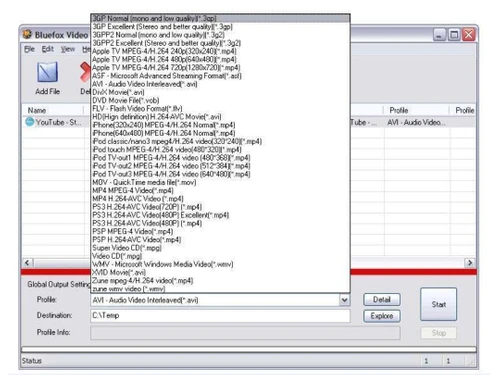
Task: Select Video CD (*.mpg) option
Action: coord(220,256)
